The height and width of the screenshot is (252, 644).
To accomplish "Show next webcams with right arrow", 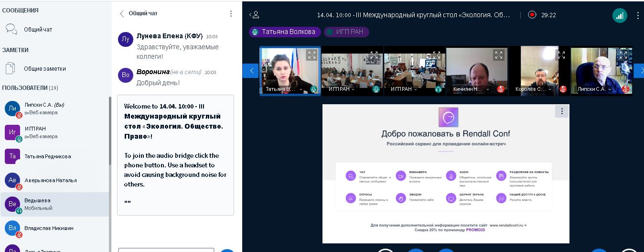I will tap(639, 71).
